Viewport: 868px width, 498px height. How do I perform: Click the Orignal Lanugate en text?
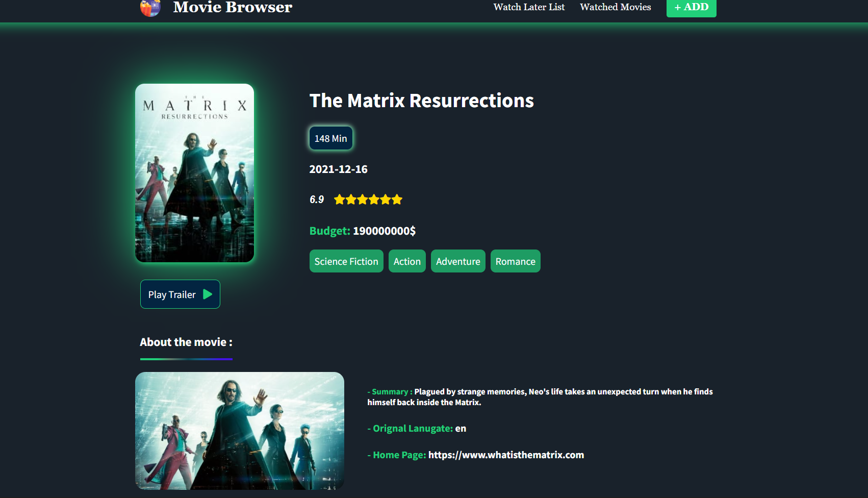coord(417,429)
